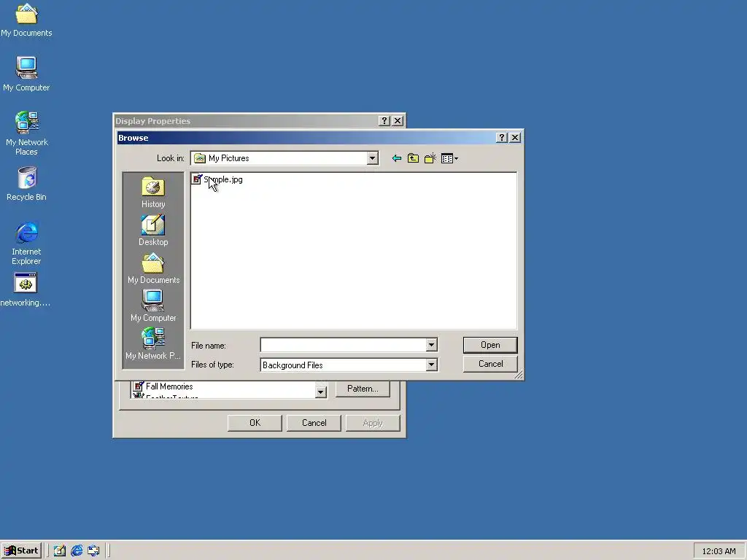Jump to Desktop in the places bar
This screenshot has width=747, height=560.
(x=153, y=230)
